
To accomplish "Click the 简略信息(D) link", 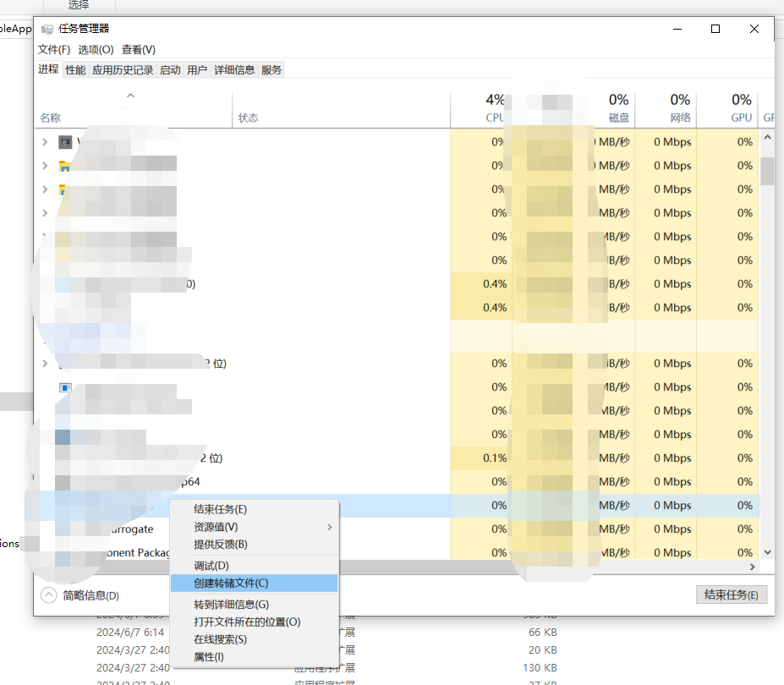I will (90, 595).
